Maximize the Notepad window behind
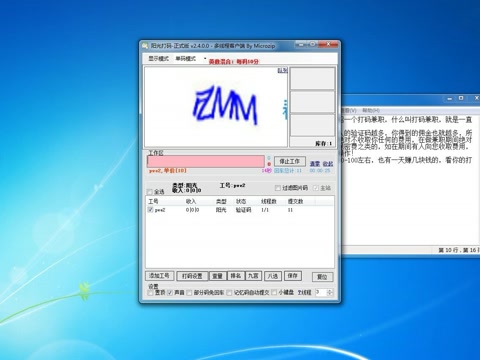Screen dimensions: 480x360 (461, 98)
